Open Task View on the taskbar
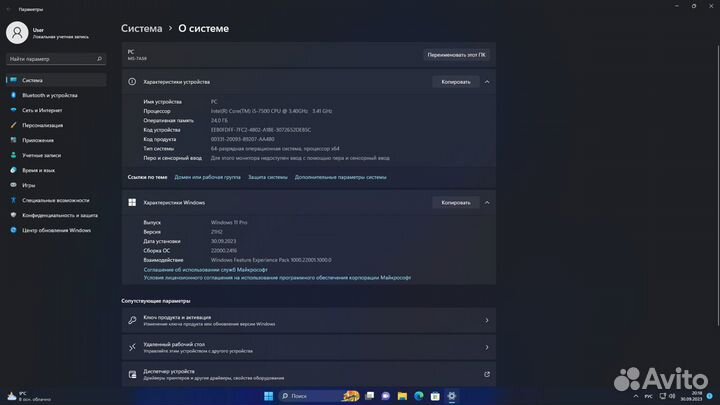The width and height of the screenshot is (720, 405). coord(370,396)
